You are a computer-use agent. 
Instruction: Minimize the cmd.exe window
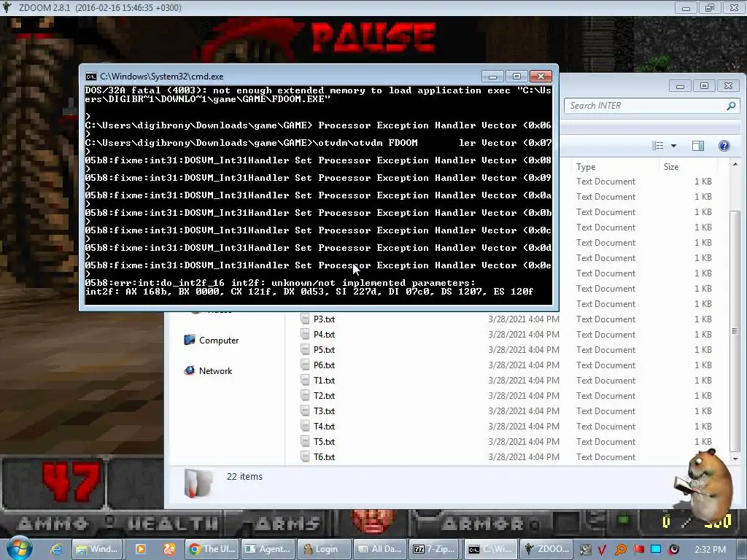[x=492, y=76]
